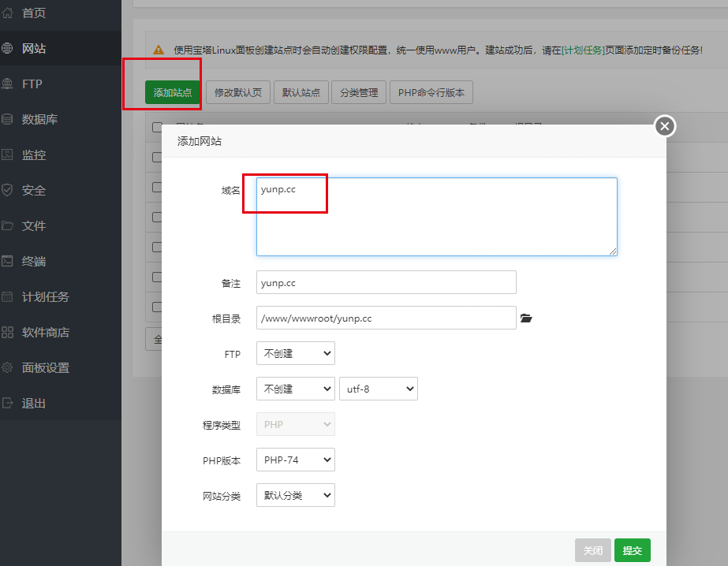Image resolution: width=728 pixels, height=566 pixels.
Task: Select 面板设置 menu label
Action: point(46,368)
